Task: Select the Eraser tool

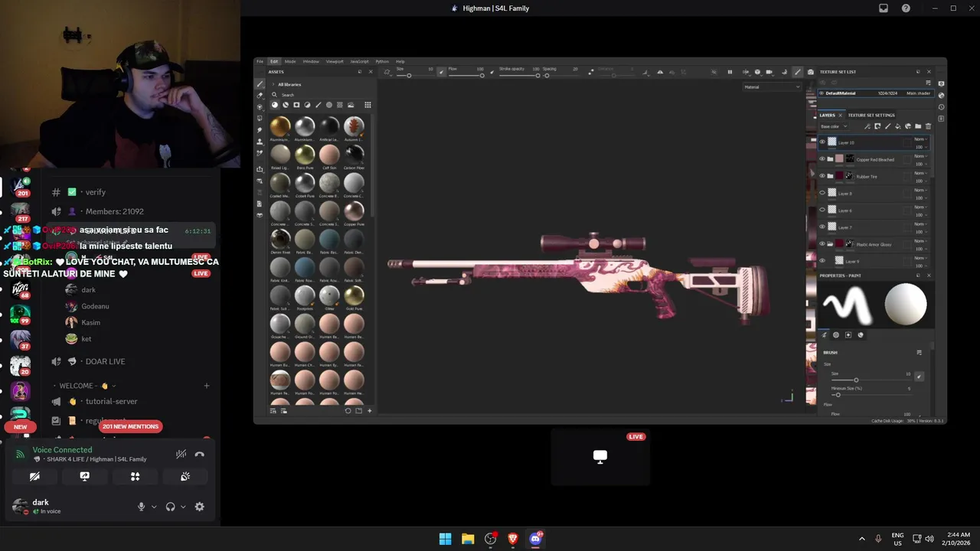Action: pos(260,96)
